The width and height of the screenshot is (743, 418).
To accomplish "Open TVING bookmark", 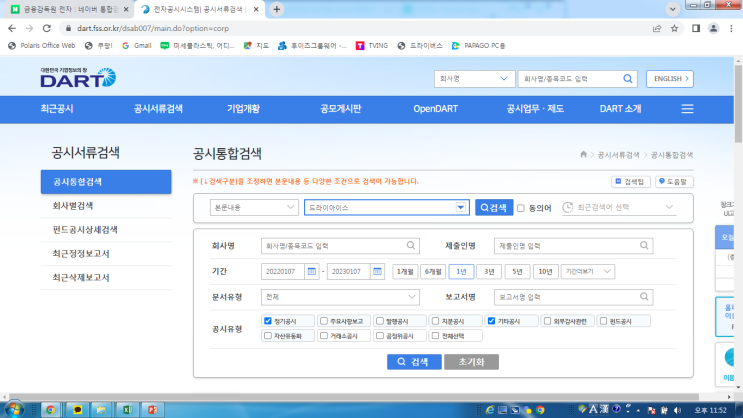I will click(372, 45).
